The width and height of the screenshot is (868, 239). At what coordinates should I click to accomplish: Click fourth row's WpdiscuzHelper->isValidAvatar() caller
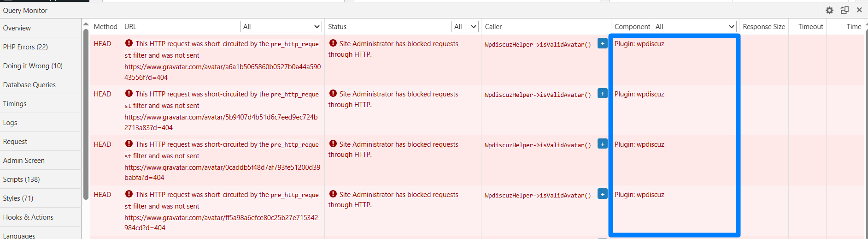tap(538, 196)
